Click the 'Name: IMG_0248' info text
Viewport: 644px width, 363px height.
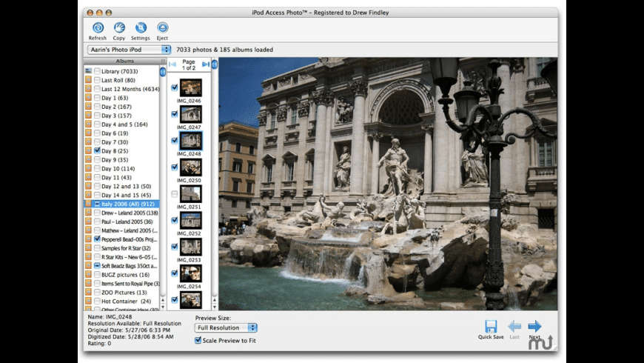[x=110, y=316]
